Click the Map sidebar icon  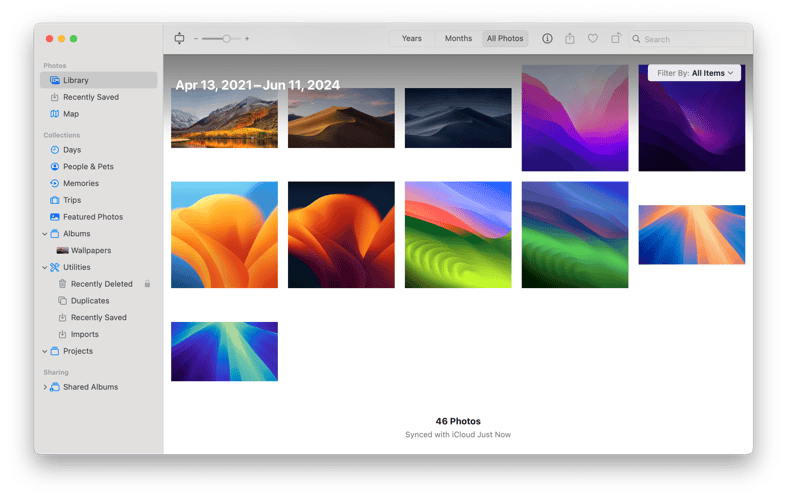55,114
